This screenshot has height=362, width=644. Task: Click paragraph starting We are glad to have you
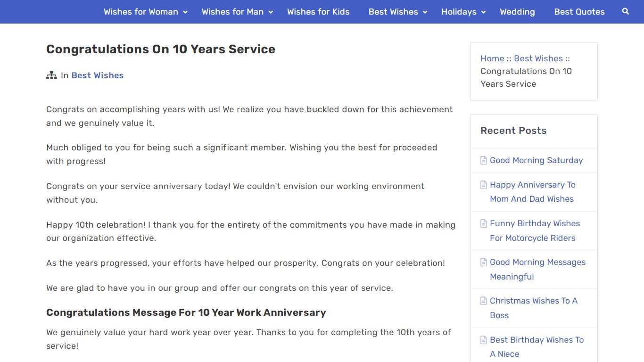pos(220,288)
